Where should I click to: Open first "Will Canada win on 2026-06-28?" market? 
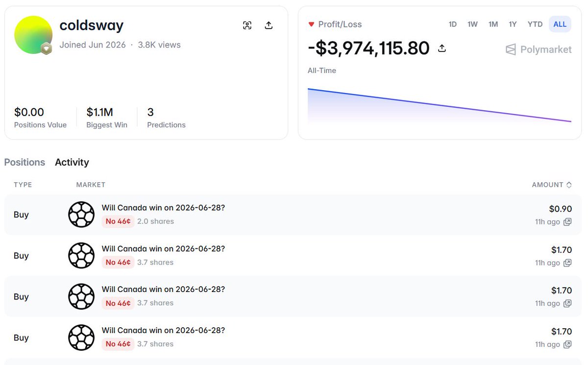point(163,208)
